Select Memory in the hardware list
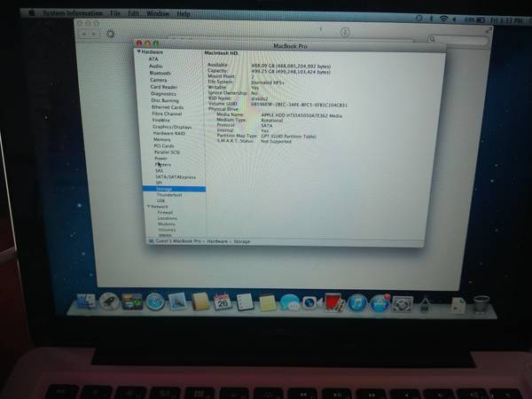The height and width of the screenshot is (399, 532). 162,139
